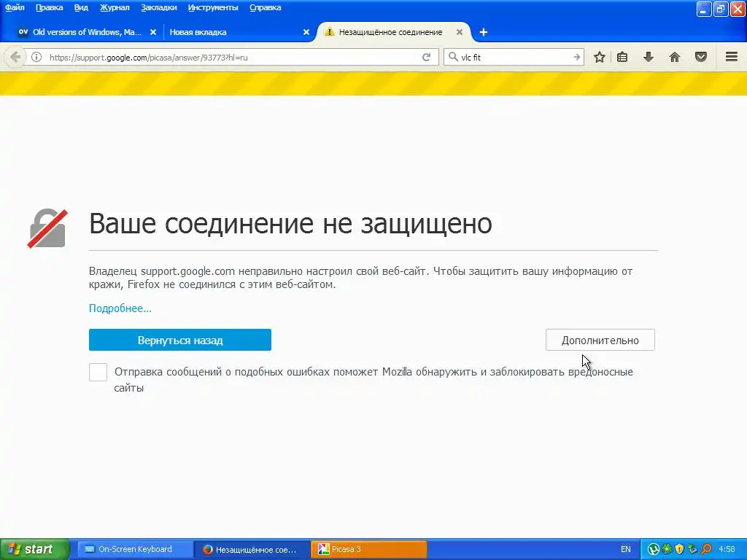Click the green ICQ flower tray icon
The height and width of the screenshot is (560, 747).
667,549
